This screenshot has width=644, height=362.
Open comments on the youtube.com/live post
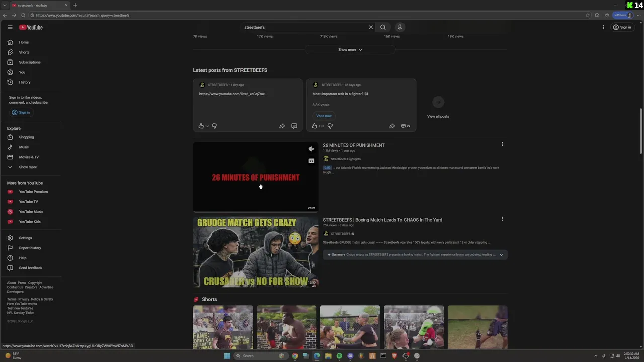pyautogui.click(x=294, y=126)
